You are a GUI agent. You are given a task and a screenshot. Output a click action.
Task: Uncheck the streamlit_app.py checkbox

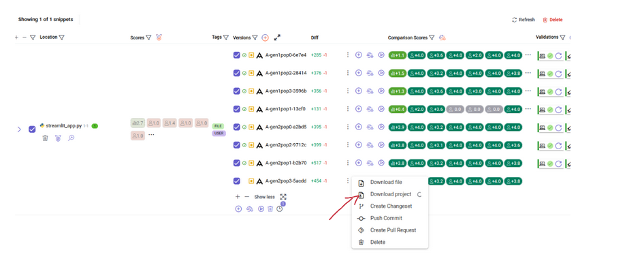click(x=32, y=129)
